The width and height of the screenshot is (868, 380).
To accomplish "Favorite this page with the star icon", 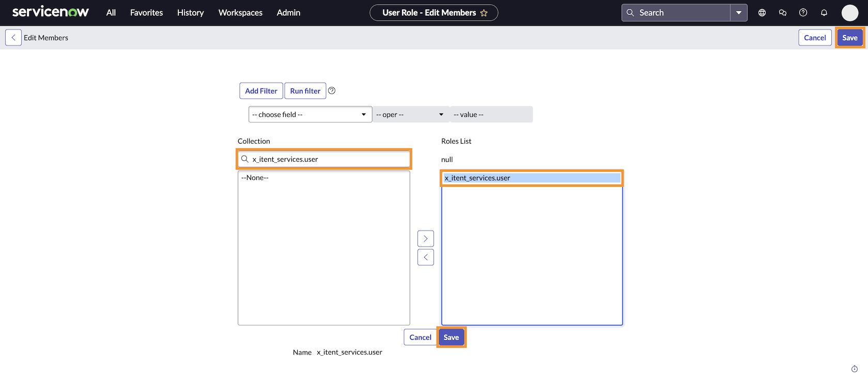I will point(484,13).
